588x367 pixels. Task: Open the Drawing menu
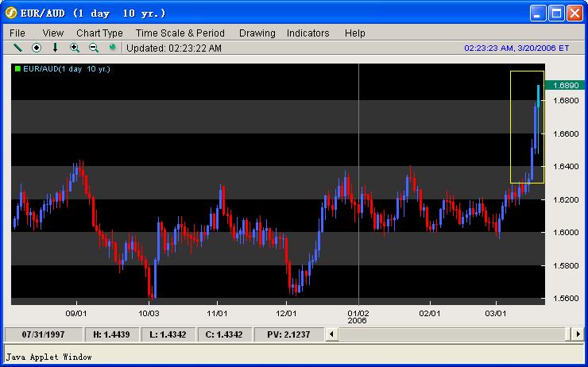[257, 33]
